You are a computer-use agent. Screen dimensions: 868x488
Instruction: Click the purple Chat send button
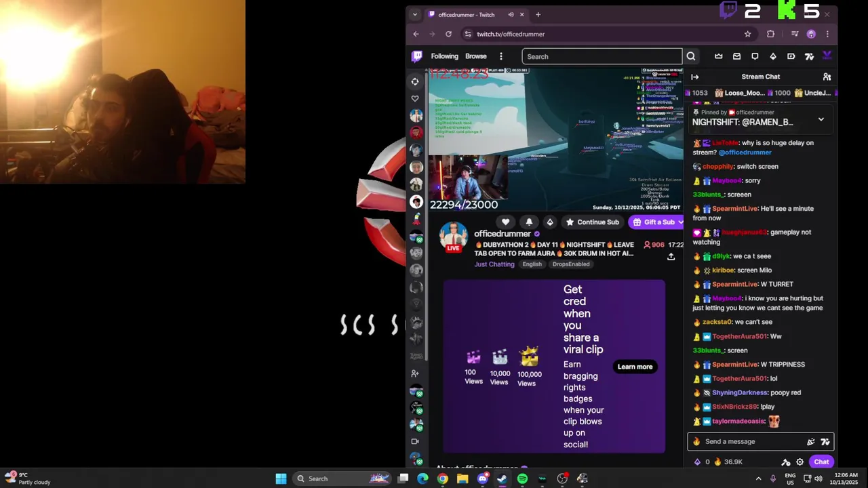click(821, 462)
